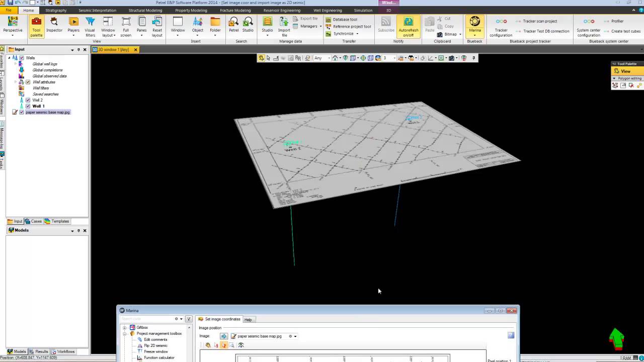The width and height of the screenshot is (644, 362).
Task: Open the Synchronize dropdown
Action: pyautogui.click(x=342, y=34)
